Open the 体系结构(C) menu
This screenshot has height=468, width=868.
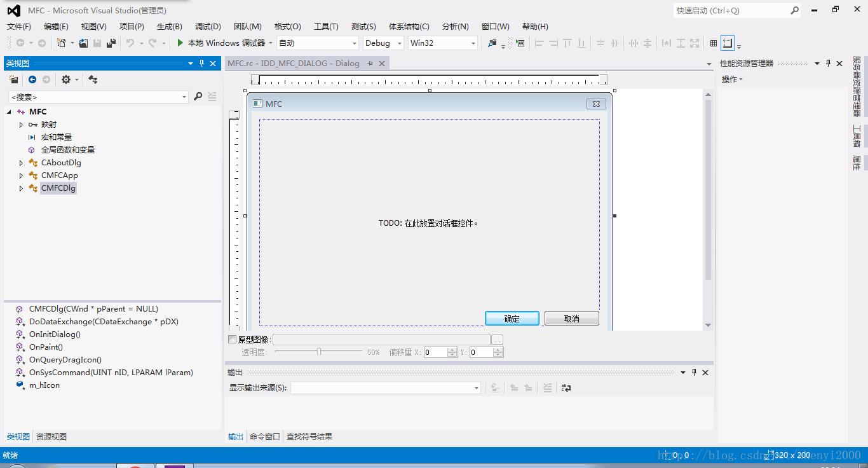point(409,26)
